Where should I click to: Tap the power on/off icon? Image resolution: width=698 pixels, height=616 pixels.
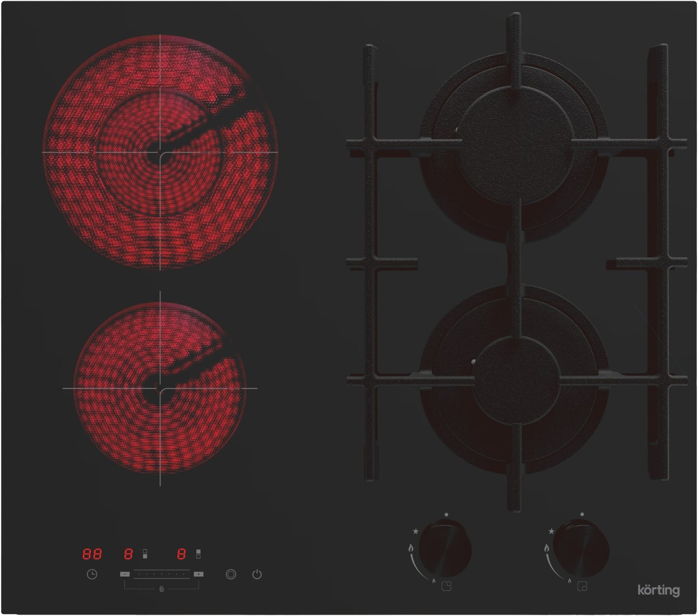[257, 574]
